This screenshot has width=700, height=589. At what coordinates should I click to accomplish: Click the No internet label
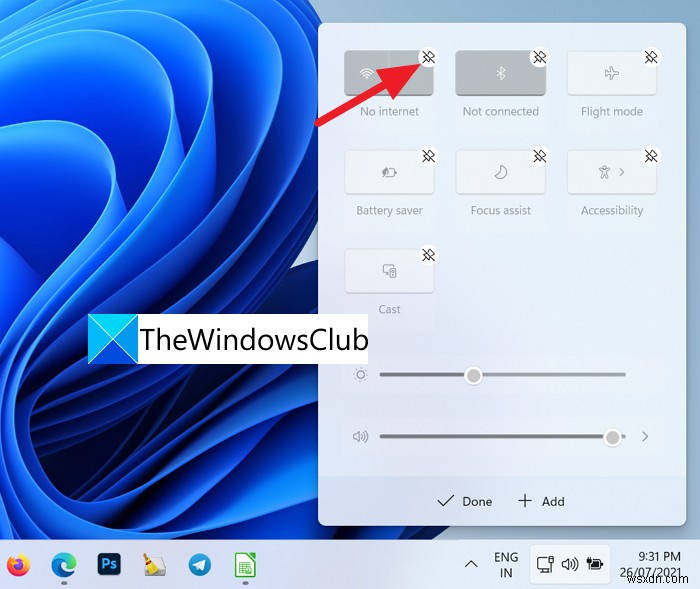389,112
